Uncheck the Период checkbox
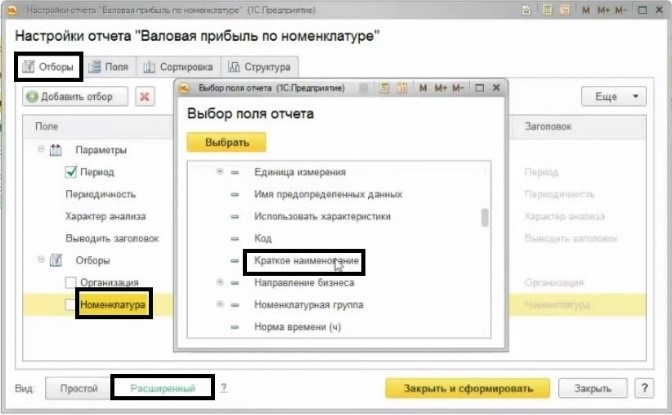This screenshot has width=672, height=415. click(x=71, y=172)
